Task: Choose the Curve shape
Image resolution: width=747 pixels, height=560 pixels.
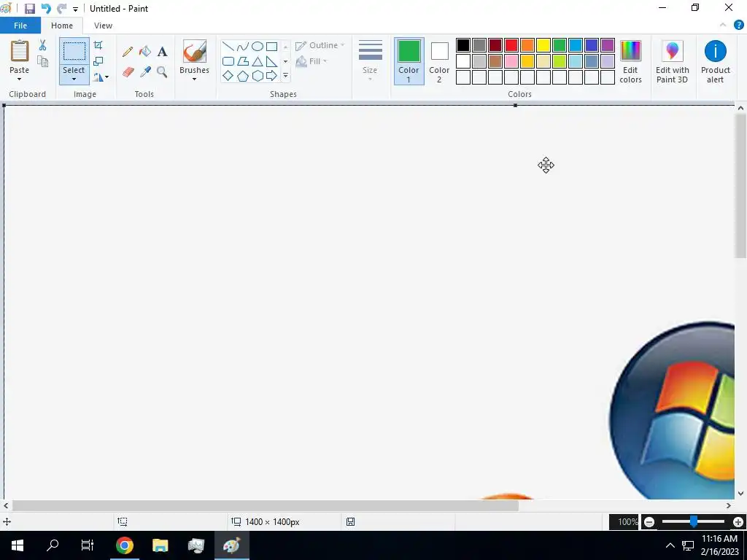Action: [243, 46]
